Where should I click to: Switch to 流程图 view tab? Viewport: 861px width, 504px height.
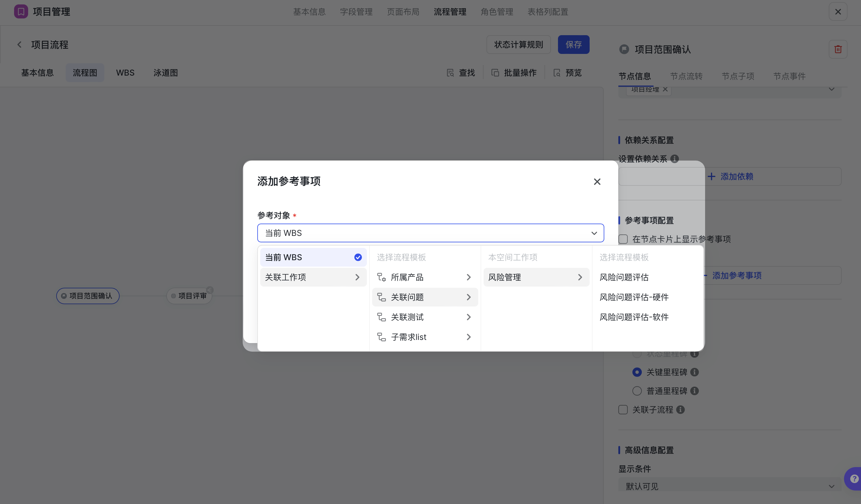point(85,73)
